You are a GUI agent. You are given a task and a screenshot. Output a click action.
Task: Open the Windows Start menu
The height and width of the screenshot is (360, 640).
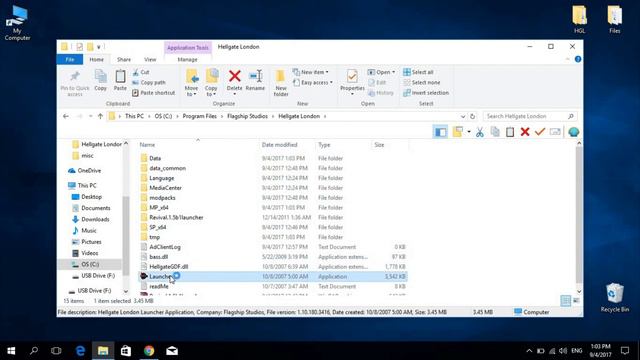pyautogui.click(x=11, y=351)
